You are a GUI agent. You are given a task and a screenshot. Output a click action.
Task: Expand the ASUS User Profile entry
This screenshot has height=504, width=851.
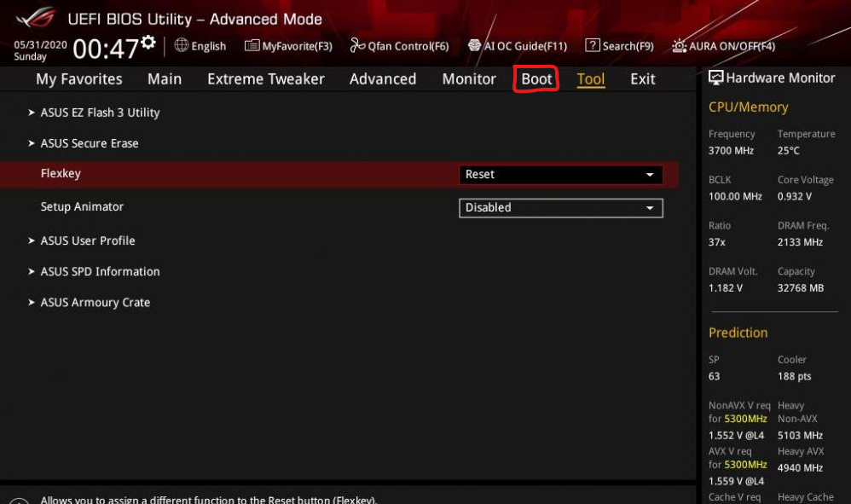coord(87,240)
